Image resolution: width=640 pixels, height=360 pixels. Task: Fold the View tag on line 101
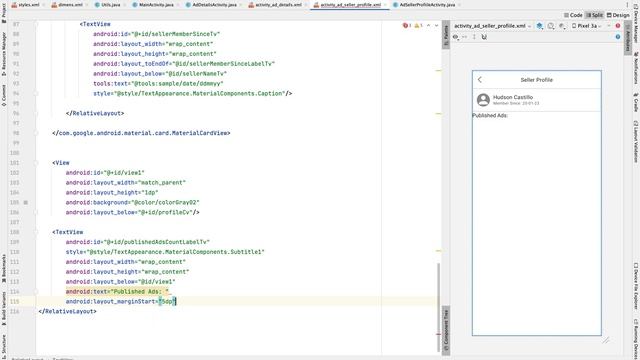coord(36,163)
